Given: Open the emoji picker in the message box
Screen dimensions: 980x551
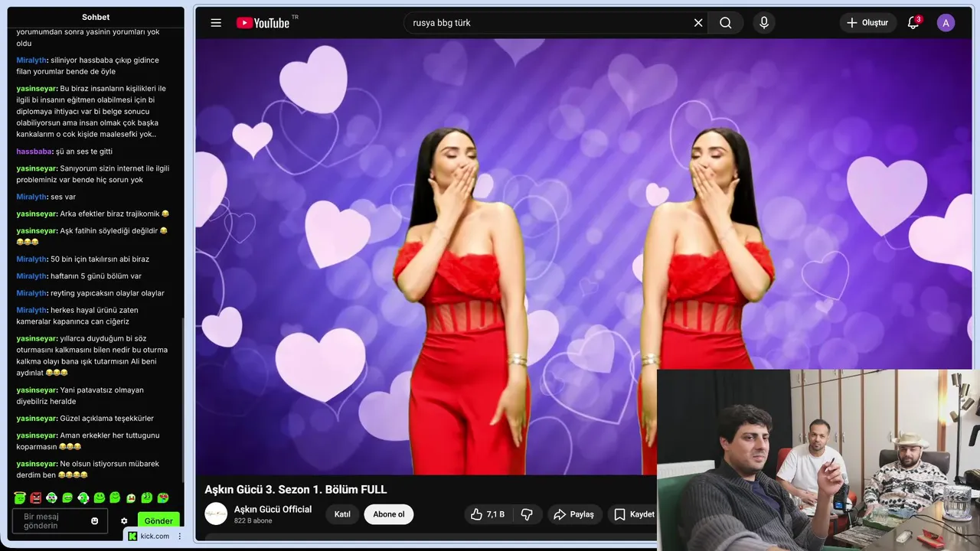Looking at the screenshot, I should [95, 520].
